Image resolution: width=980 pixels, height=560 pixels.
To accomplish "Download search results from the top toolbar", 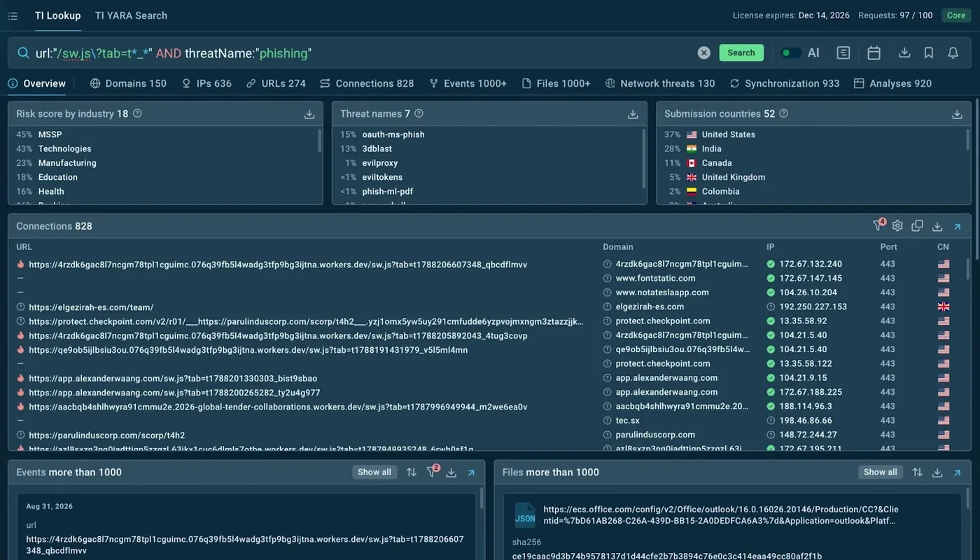I will [x=904, y=52].
